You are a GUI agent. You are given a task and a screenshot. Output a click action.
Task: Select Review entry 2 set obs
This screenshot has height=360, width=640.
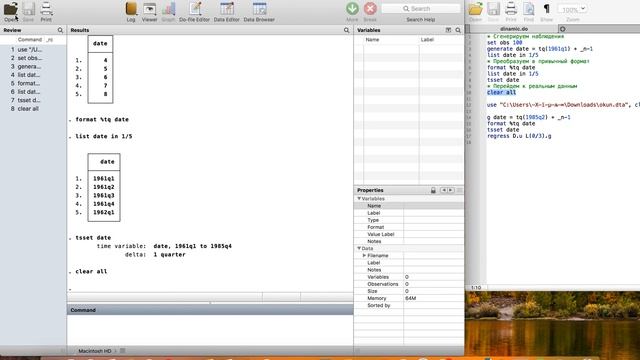(33, 58)
